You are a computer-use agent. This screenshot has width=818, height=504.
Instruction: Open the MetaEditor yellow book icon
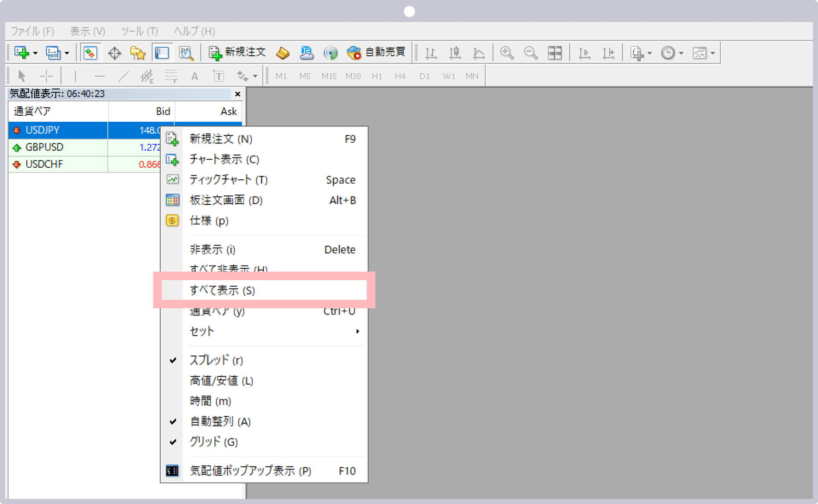tap(282, 53)
